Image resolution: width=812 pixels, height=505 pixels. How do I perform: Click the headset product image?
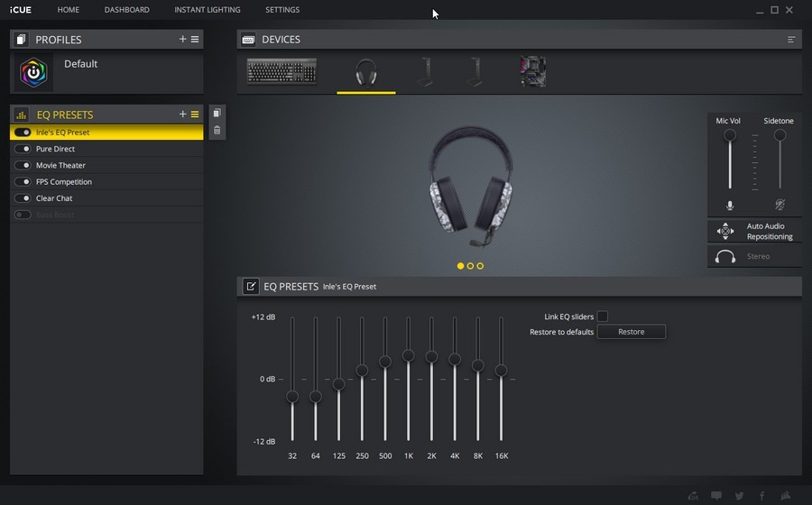click(470, 187)
